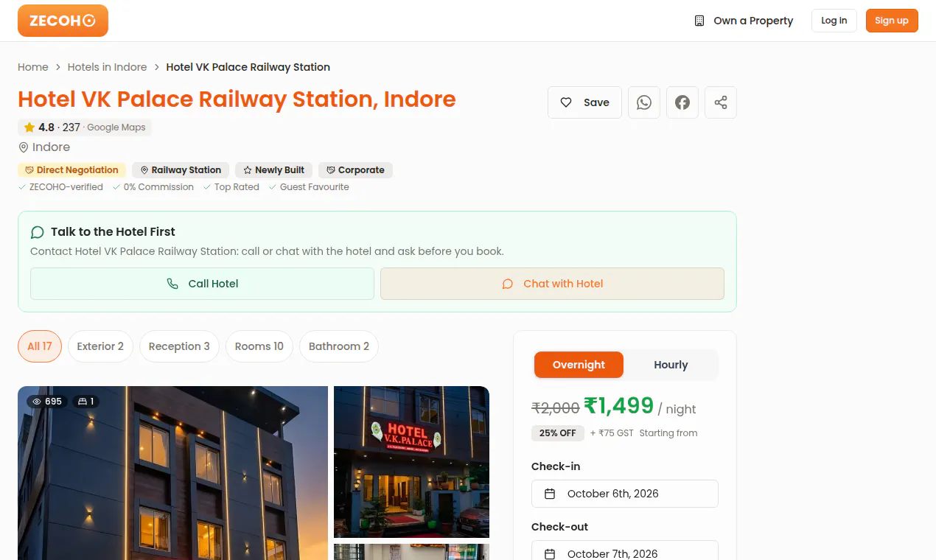936x560 pixels.
Task: Filter photos by Rooms 10
Action: [x=259, y=346]
